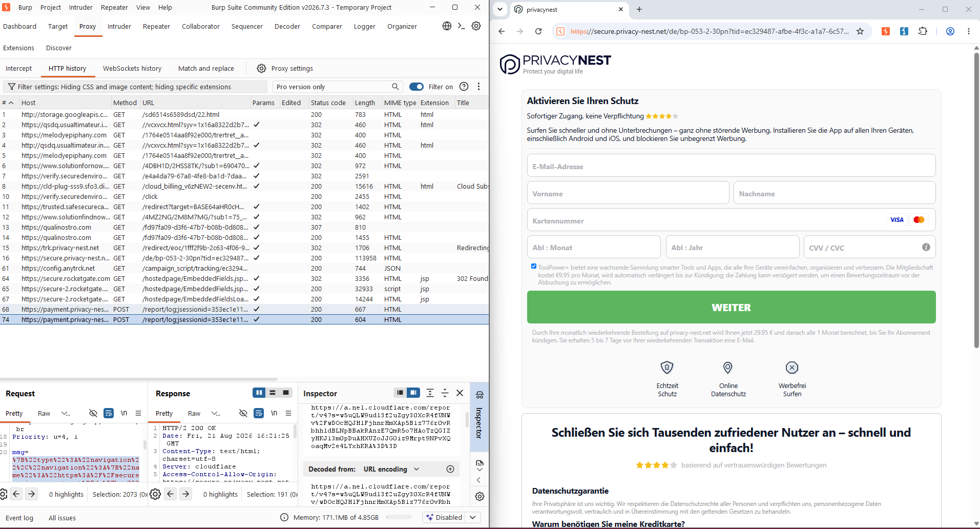
Task: Expand more view options dropdown in Request panel
Action: tap(66, 413)
